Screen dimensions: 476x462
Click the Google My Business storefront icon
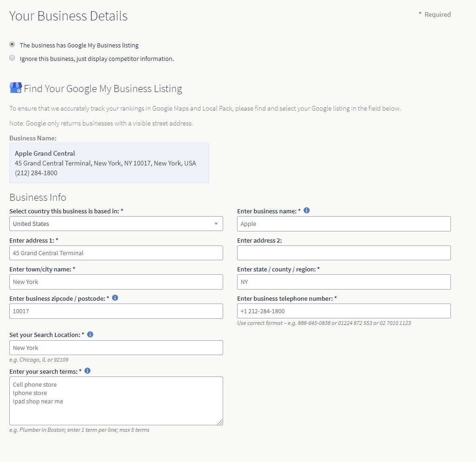pos(16,88)
